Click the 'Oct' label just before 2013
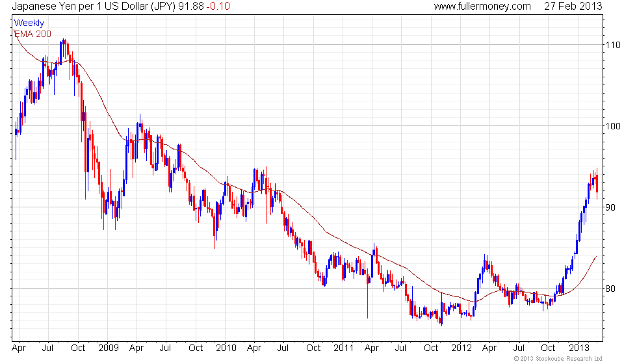637x364 pixels. 548,348
